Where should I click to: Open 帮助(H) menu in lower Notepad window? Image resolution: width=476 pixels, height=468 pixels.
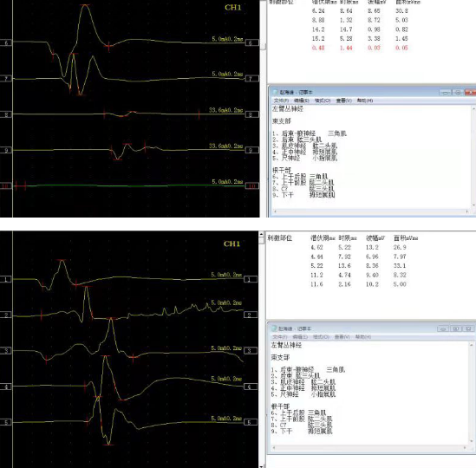pos(363,337)
